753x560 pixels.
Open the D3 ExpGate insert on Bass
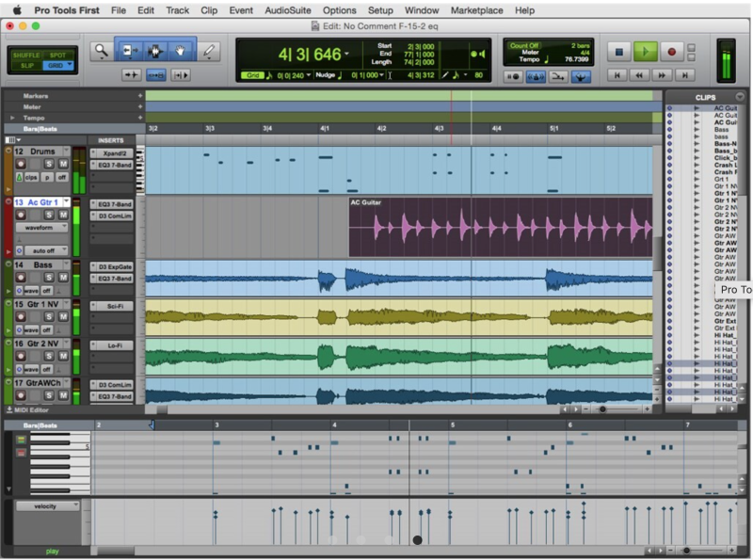[111, 267]
